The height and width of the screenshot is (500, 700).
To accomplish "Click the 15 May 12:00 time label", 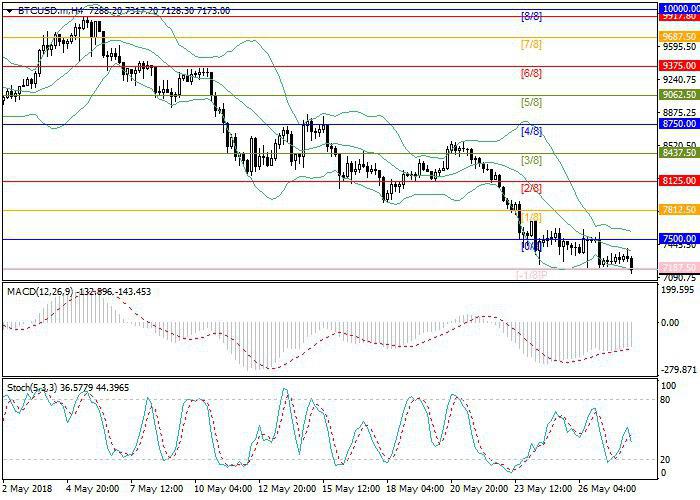I will tap(352, 489).
